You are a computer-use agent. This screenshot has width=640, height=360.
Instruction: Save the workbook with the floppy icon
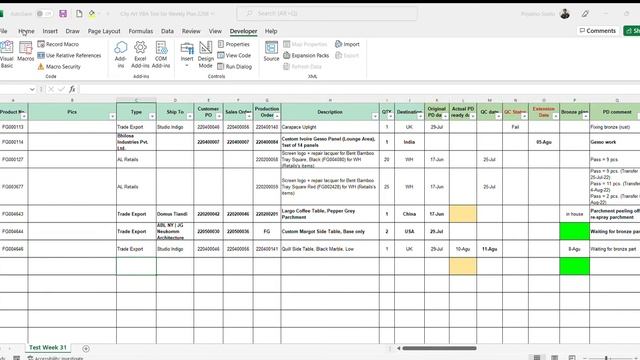63,13
